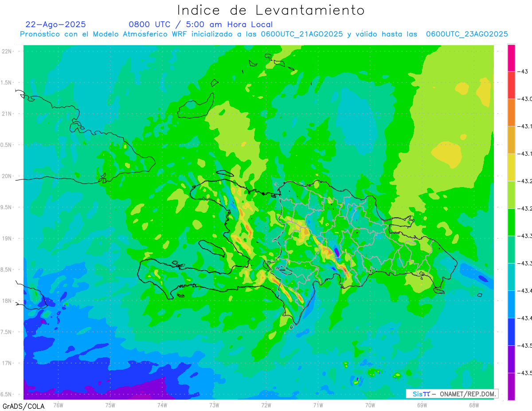Click the '76W' longitude label
The image size is (532, 411).
point(58,405)
